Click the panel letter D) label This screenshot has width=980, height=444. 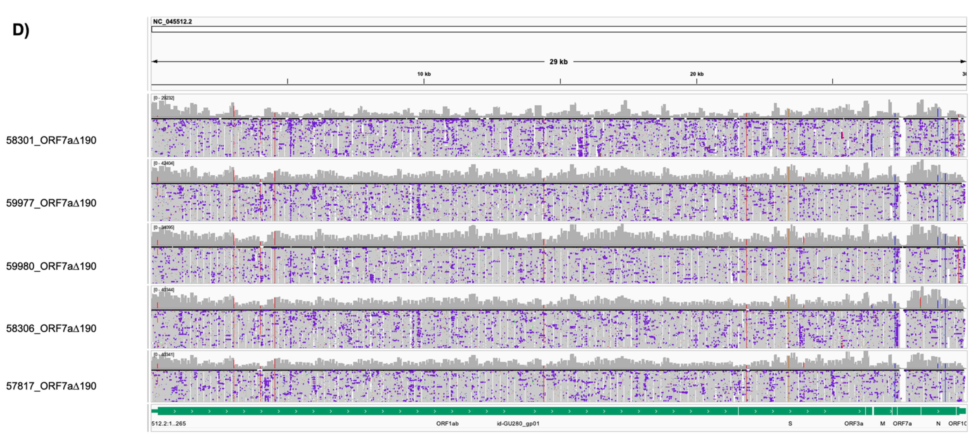(21, 30)
